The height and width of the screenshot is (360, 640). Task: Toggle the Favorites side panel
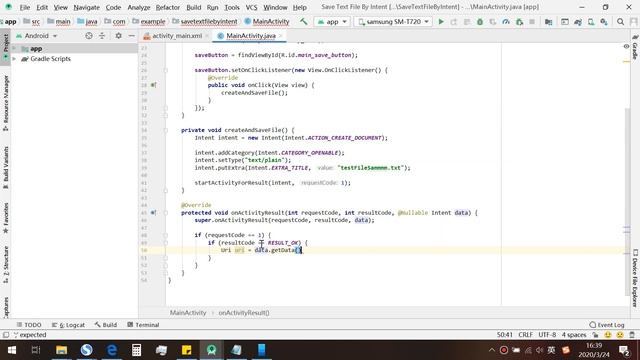click(6, 218)
